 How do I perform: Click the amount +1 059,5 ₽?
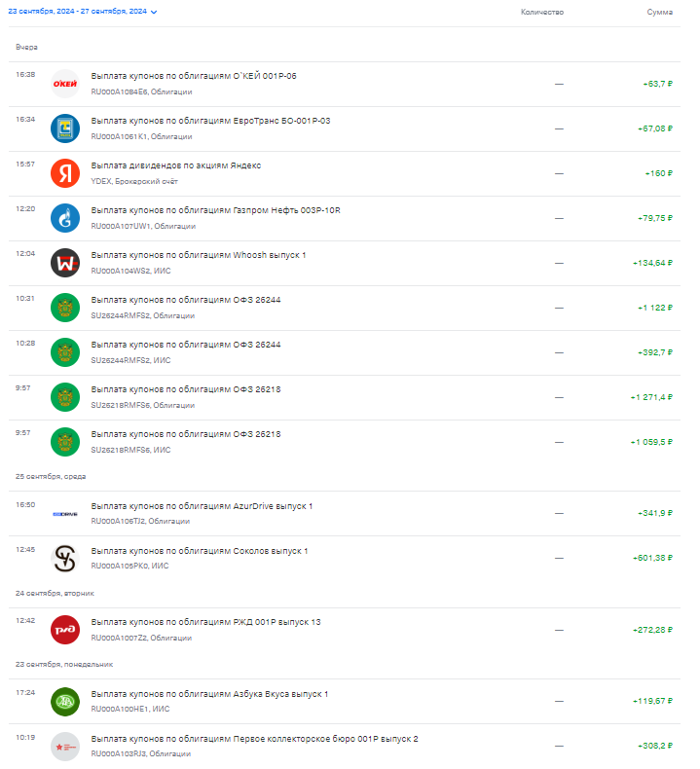coord(651,442)
